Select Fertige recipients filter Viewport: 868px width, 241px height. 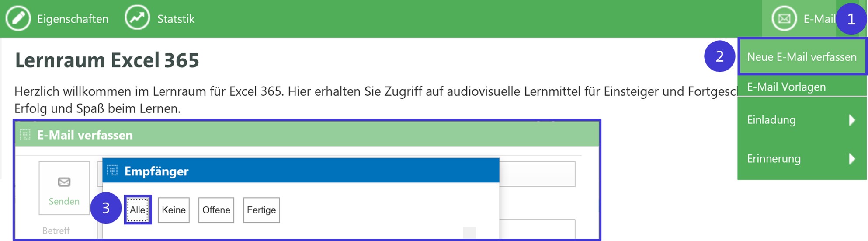[261, 210]
